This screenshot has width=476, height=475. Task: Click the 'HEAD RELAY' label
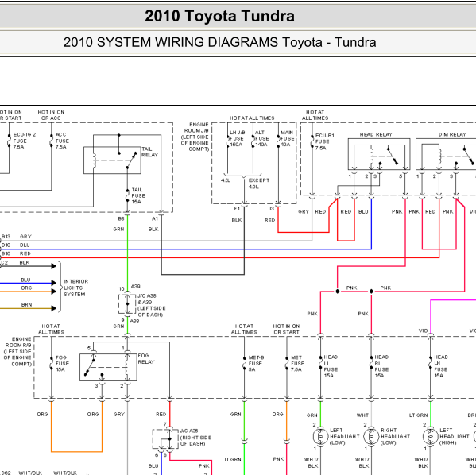(x=376, y=134)
